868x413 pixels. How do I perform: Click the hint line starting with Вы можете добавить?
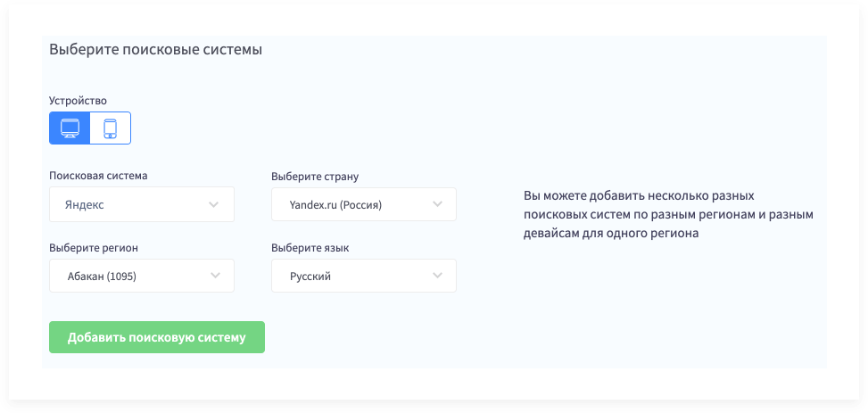639,195
